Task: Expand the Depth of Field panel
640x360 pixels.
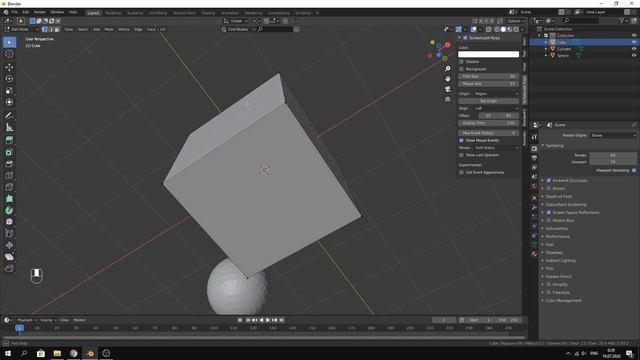Action: pyautogui.click(x=558, y=196)
